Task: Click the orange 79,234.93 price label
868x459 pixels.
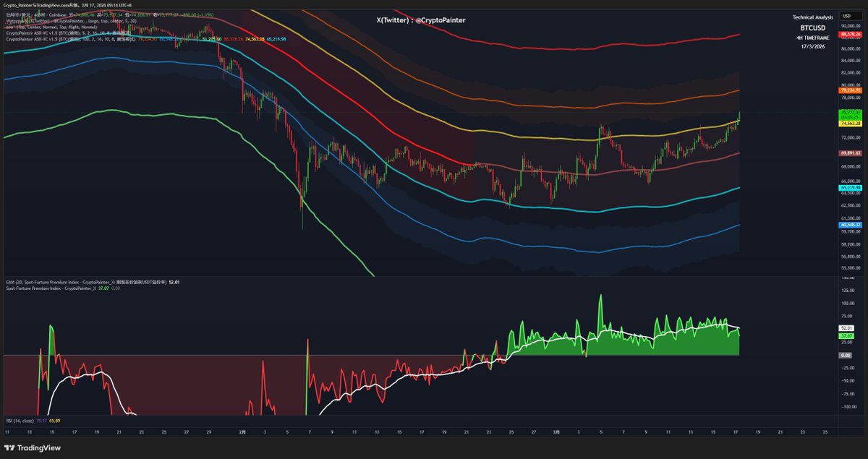Action: point(850,90)
